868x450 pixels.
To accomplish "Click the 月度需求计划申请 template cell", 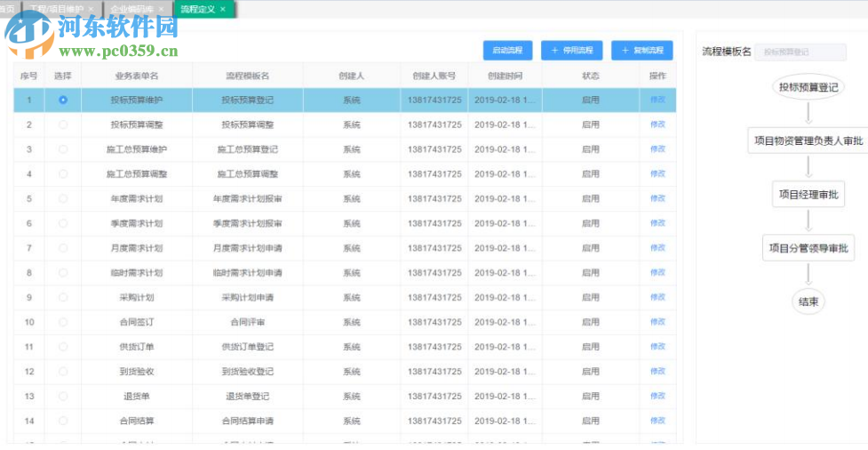I will tap(248, 248).
